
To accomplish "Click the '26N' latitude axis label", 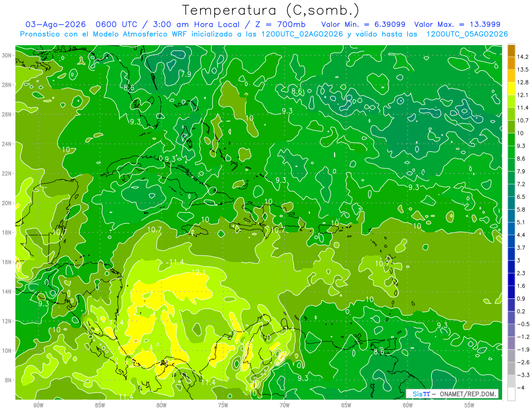I will pos(7,114).
